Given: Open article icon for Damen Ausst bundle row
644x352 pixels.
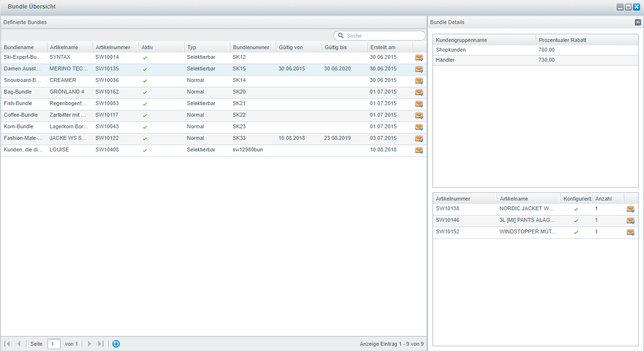Looking at the screenshot, I should (419, 69).
